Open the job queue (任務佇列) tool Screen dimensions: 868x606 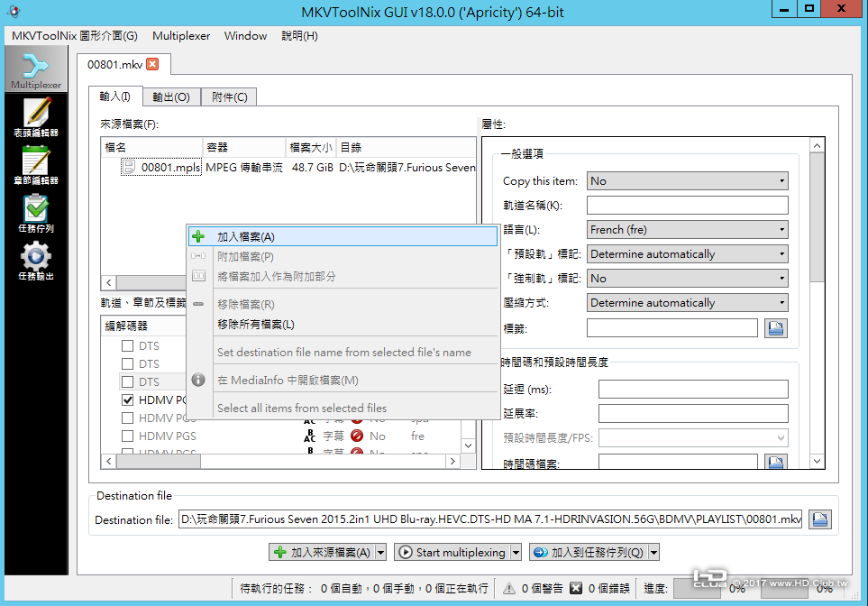pos(36,213)
